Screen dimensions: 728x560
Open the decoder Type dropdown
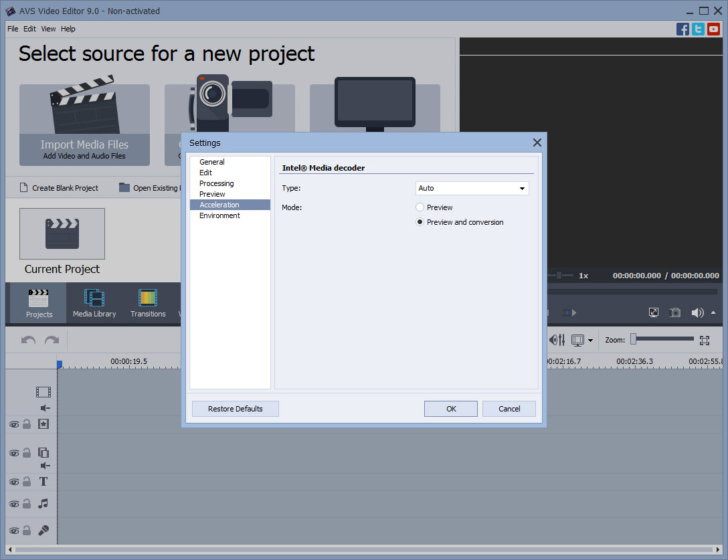472,188
